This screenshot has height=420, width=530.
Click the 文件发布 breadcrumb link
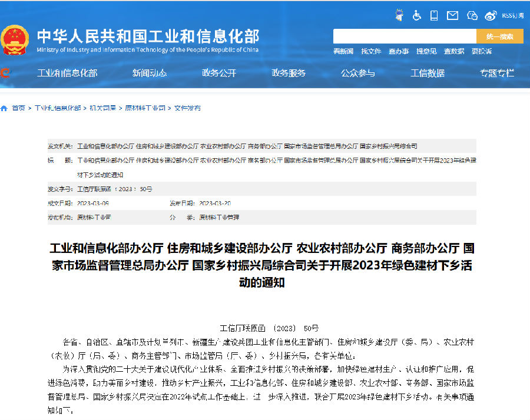(188, 108)
